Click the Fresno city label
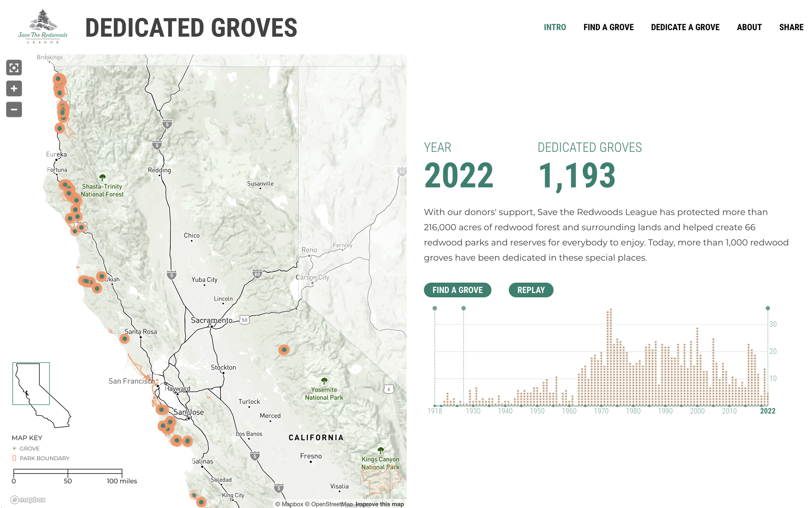 (311, 456)
